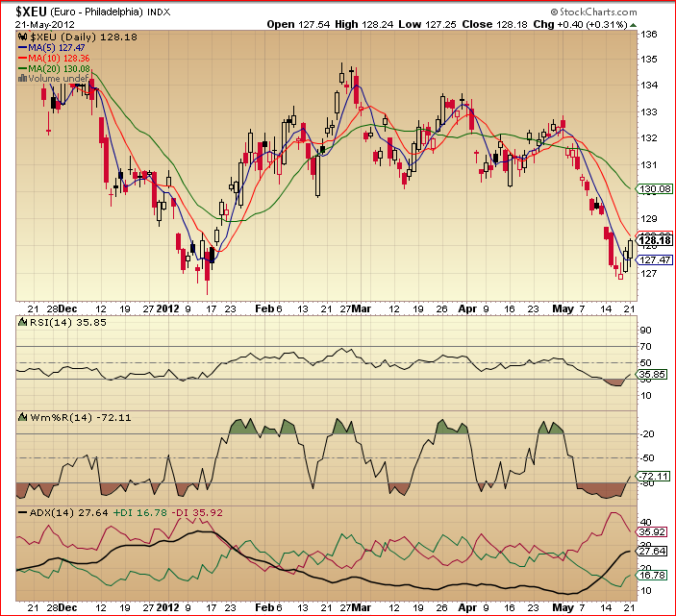Image resolution: width=676 pixels, height=616 pixels.
Task: Click the 128.18 last price tag
Action: tap(655, 240)
